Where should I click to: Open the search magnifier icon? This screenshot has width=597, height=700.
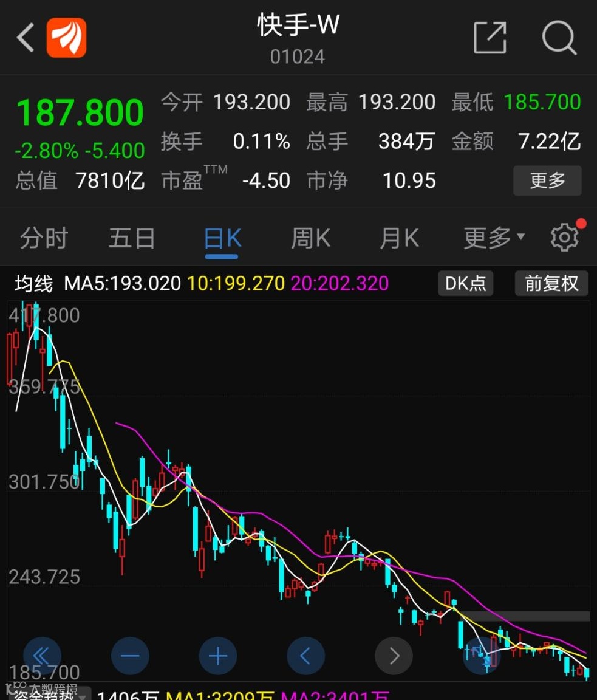pyautogui.click(x=559, y=38)
